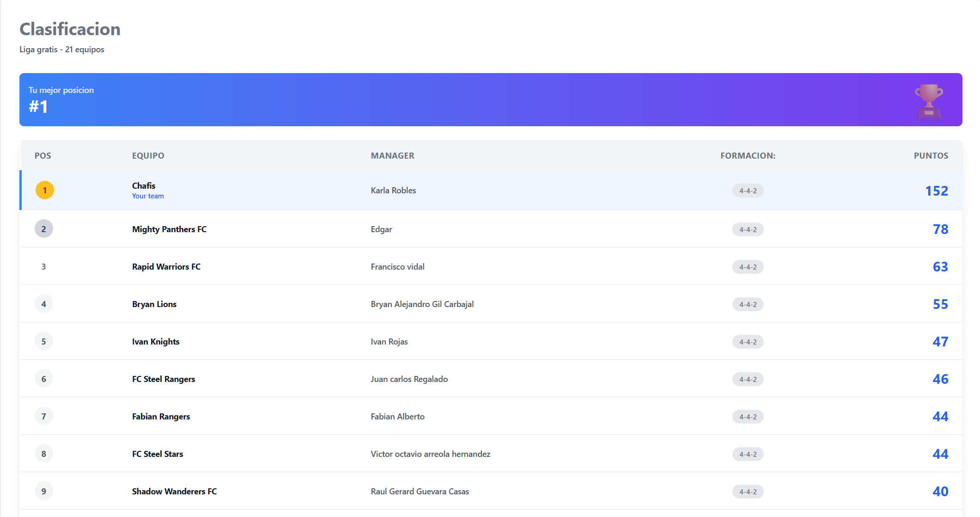Open manager Karla Robles profile
Image resolution: width=980 pixels, height=517 pixels.
coord(393,190)
